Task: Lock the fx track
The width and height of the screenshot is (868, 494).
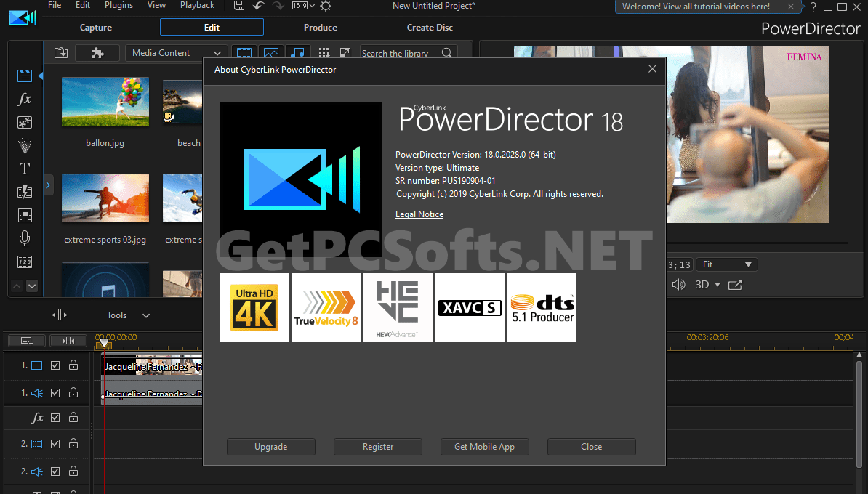Action: point(73,417)
